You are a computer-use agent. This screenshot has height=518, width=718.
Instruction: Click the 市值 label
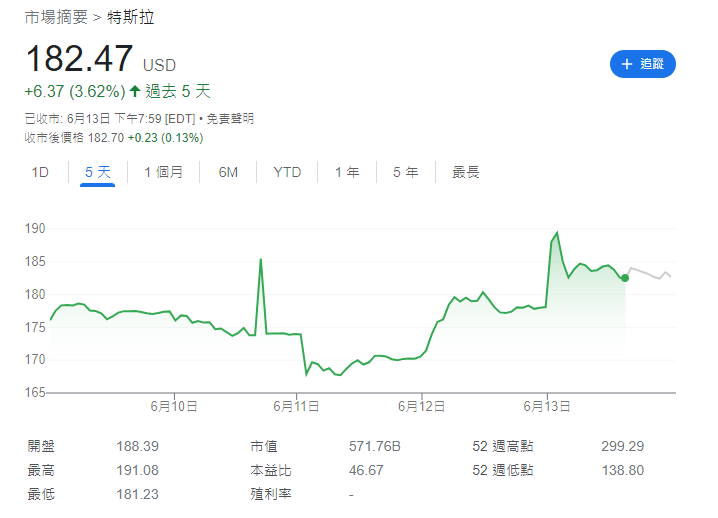[264, 446]
